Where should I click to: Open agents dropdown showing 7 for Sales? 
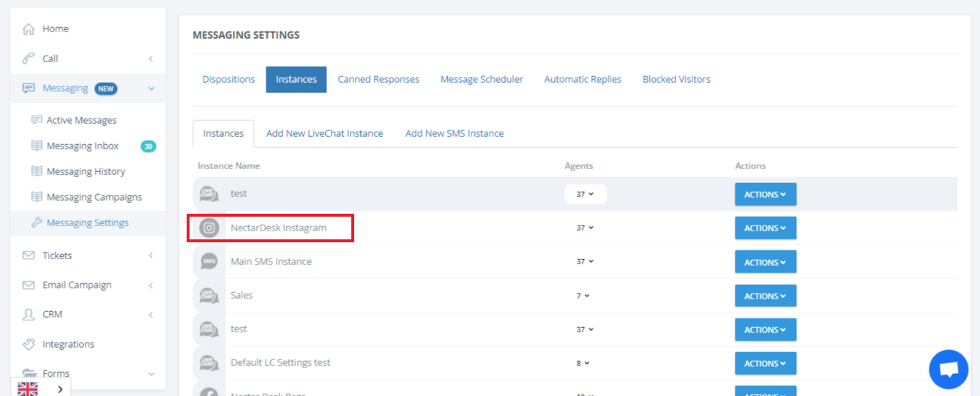tap(583, 295)
